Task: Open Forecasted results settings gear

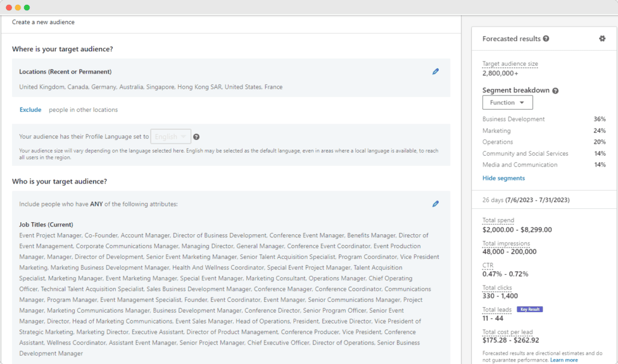Action: click(x=602, y=39)
